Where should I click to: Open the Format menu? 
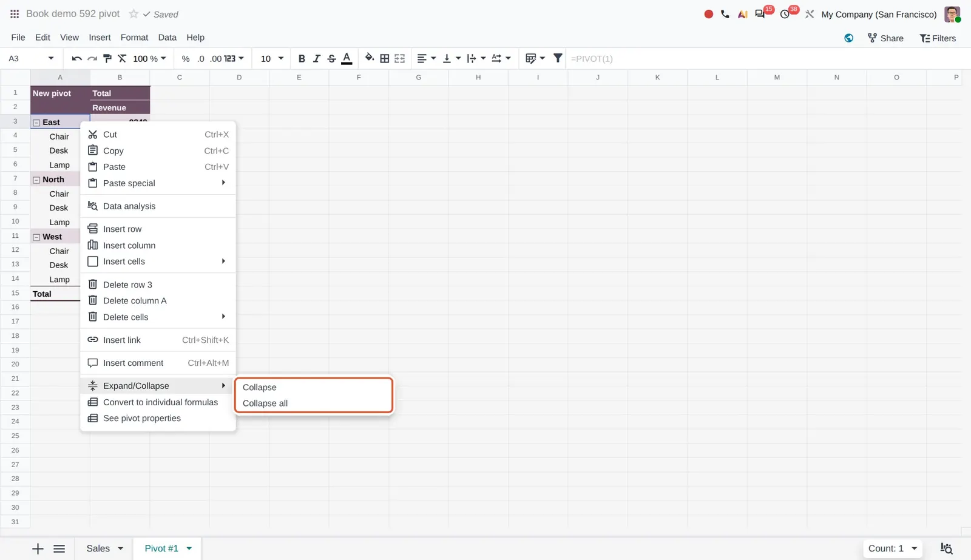[x=134, y=38]
